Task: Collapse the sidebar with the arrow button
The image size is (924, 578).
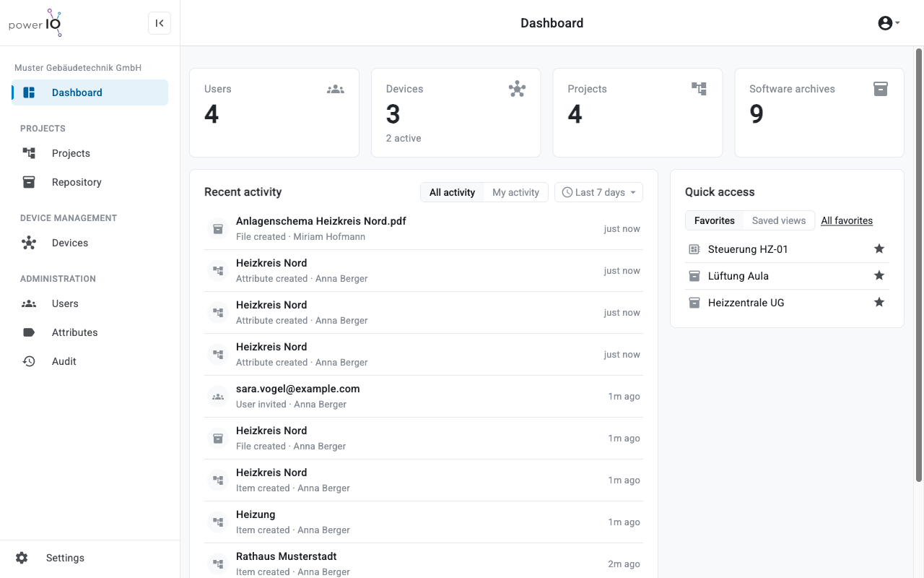Action: pyautogui.click(x=160, y=23)
